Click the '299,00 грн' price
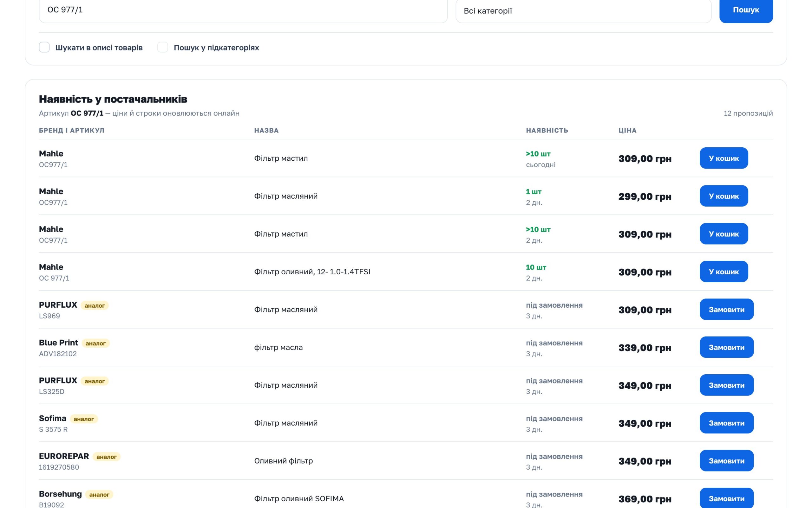 (645, 197)
